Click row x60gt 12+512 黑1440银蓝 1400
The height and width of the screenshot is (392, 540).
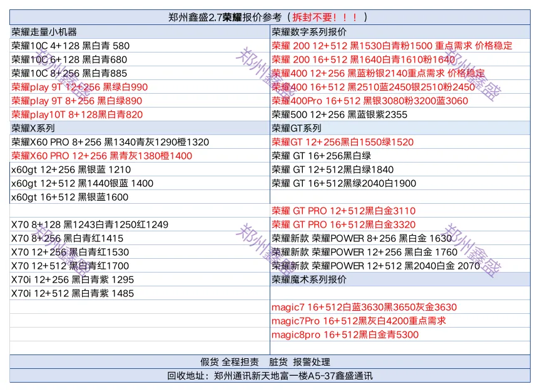tap(140, 183)
